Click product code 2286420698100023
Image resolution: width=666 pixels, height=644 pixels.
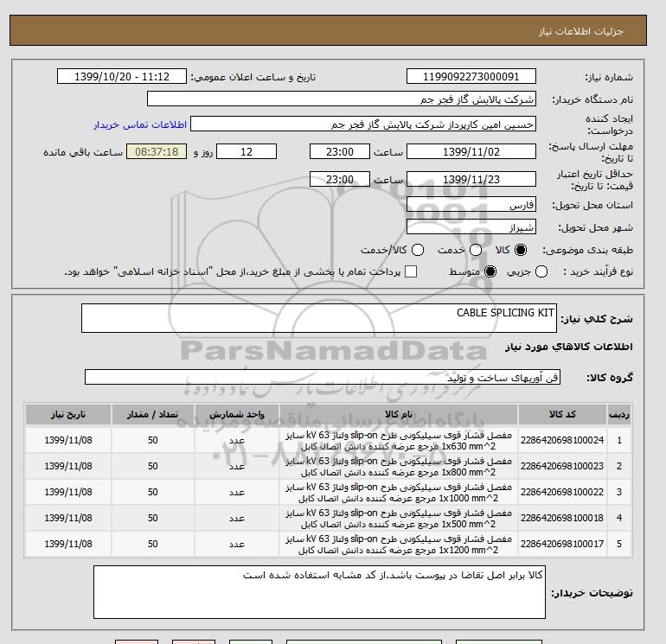pos(562,466)
